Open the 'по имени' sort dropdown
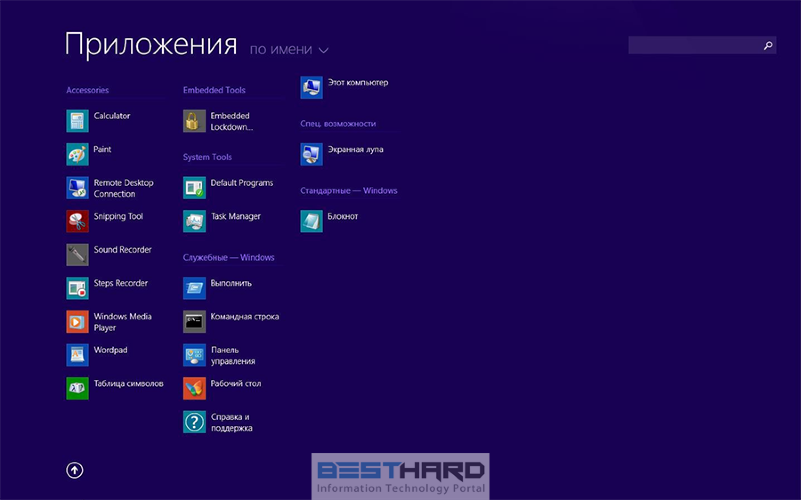801x500 pixels. tap(289, 50)
